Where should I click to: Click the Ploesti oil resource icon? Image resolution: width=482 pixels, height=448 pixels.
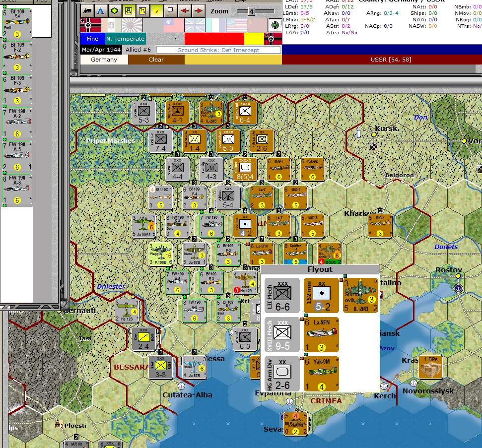pyautogui.click(x=59, y=424)
